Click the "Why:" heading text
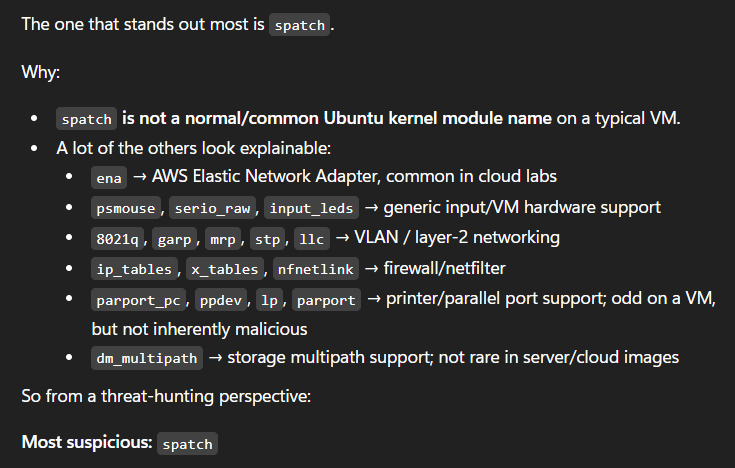The image size is (735, 468). (39, 73)
